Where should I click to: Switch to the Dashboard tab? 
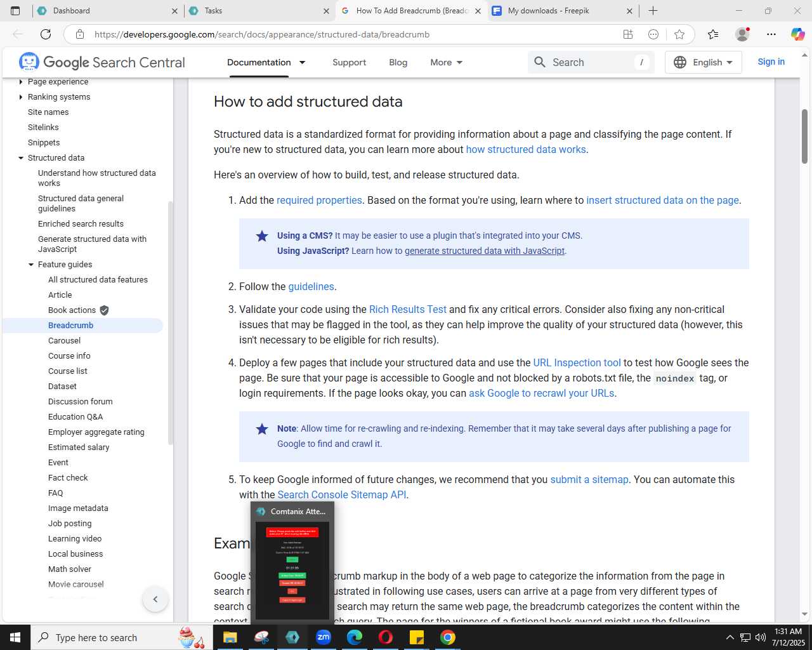108,11
